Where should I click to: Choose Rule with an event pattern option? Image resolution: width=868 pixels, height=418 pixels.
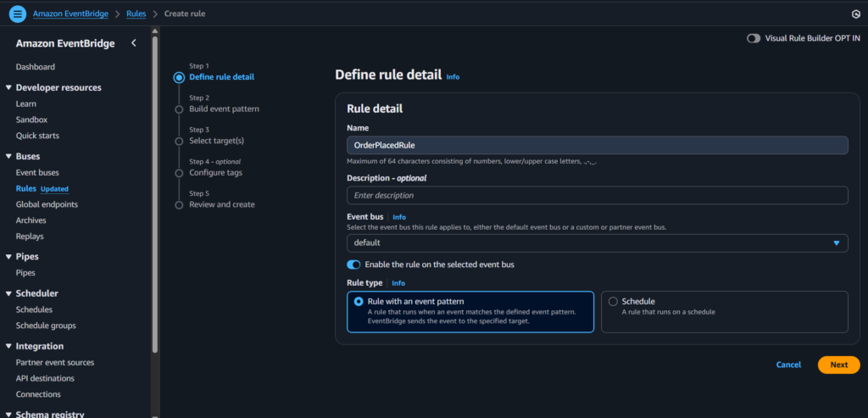359,301
